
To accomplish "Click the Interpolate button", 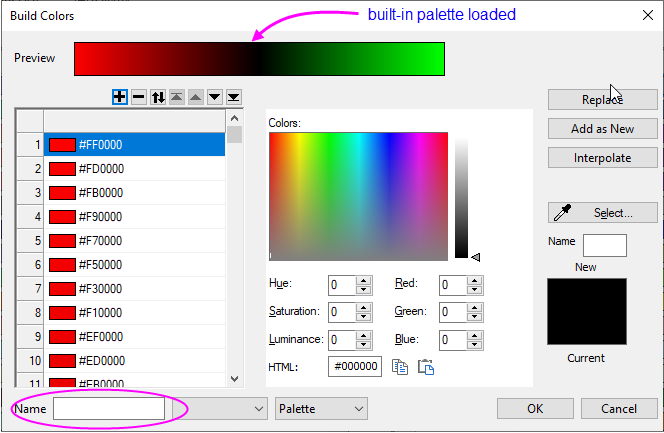I will coord(602,158).
